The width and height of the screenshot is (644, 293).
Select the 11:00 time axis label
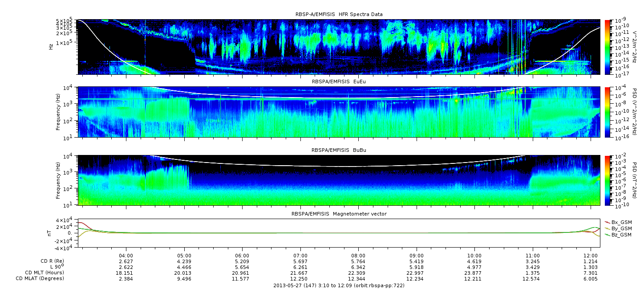(x=532, y=256)
